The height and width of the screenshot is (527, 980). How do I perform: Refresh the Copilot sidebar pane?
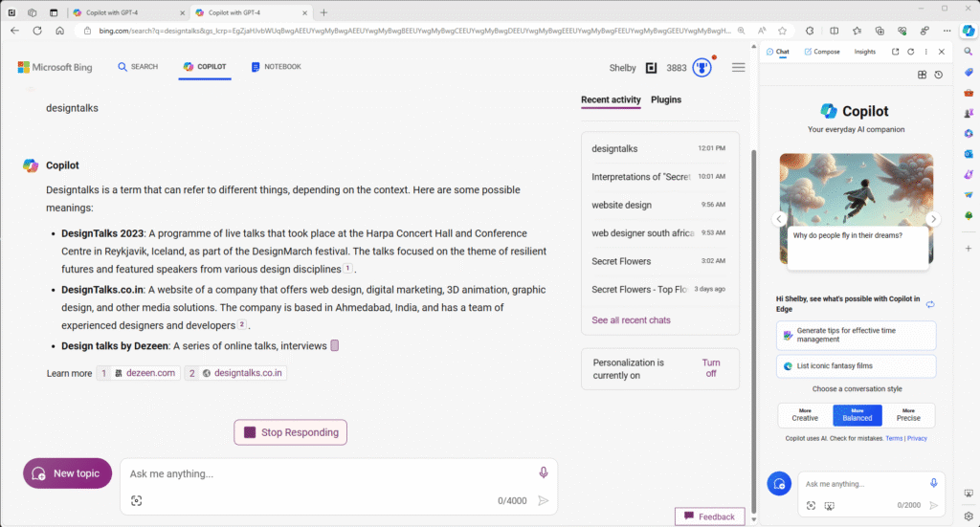coord(910,52)
